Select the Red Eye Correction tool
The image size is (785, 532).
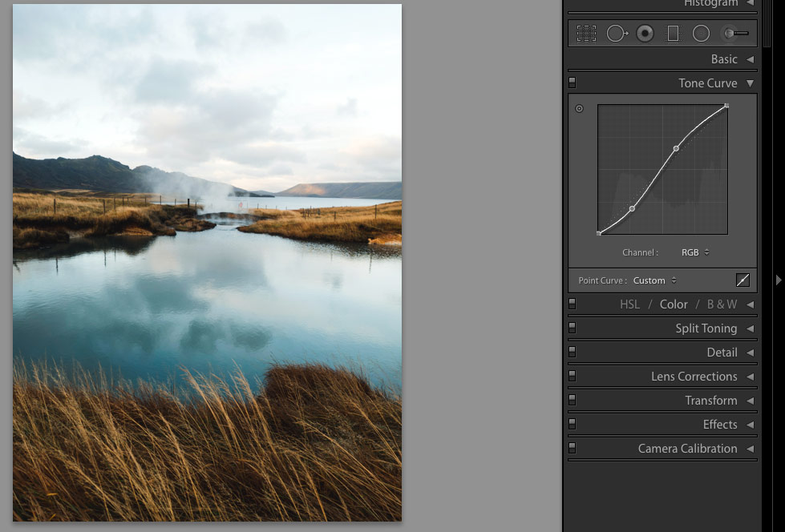tap(645, 33)
